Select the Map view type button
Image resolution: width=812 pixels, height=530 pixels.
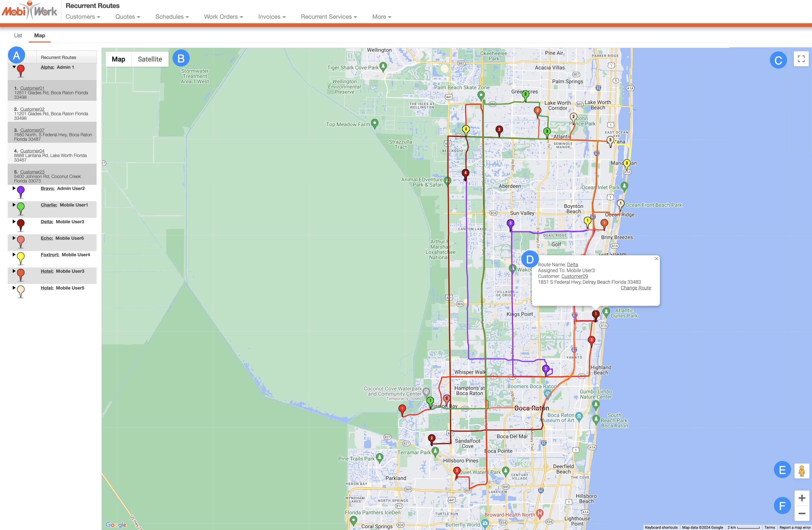(x=118, y=59)
